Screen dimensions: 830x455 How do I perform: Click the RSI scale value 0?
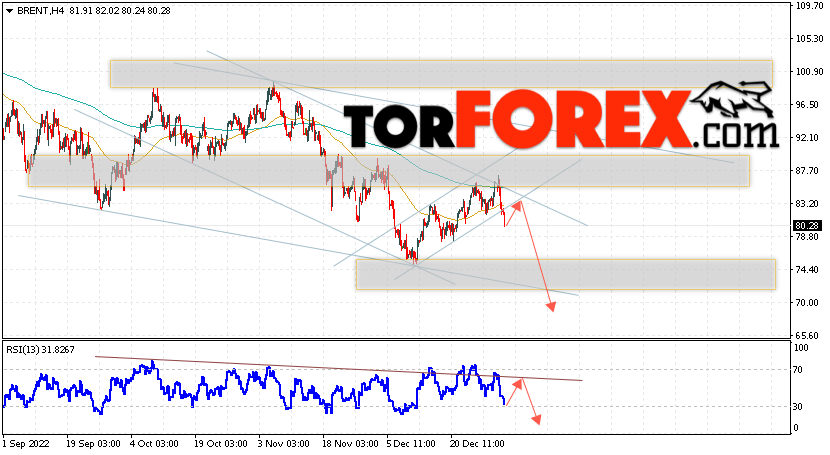click(x=797, y=427)
